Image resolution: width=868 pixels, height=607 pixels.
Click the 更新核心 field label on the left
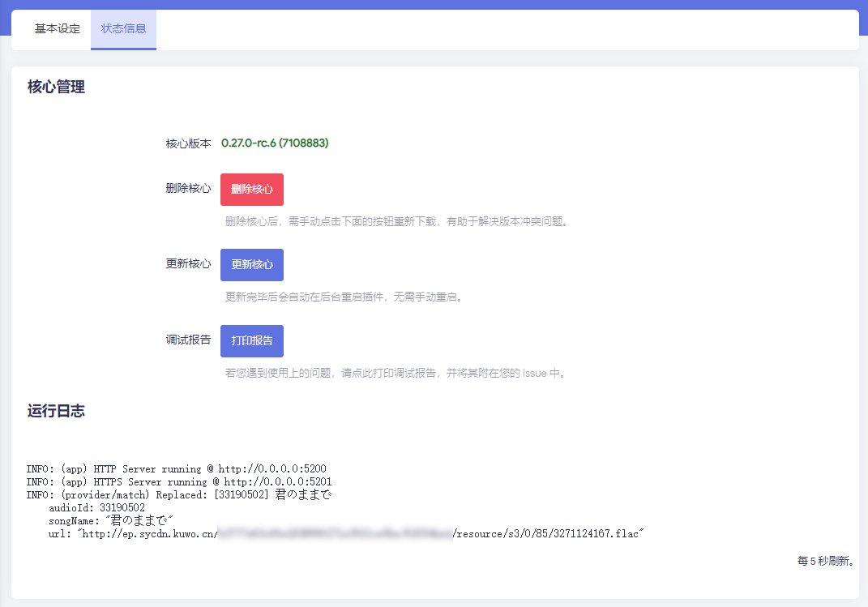pos(188,264)
